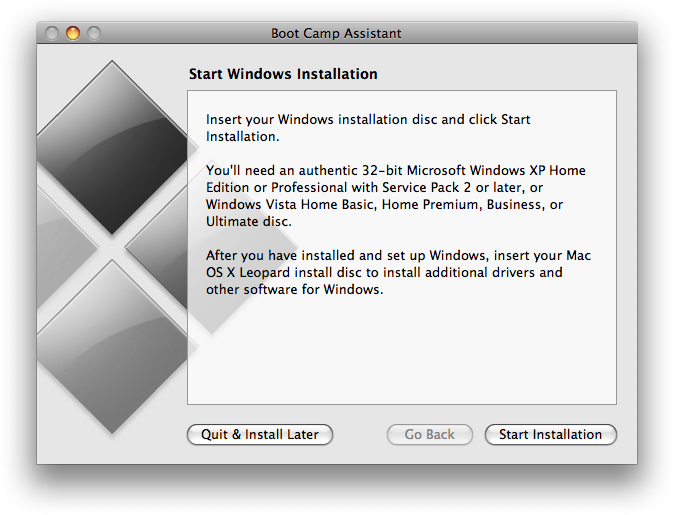673x515 pixels.
Task: Minimize window with the orange title bar button
Action: point(73,33)
